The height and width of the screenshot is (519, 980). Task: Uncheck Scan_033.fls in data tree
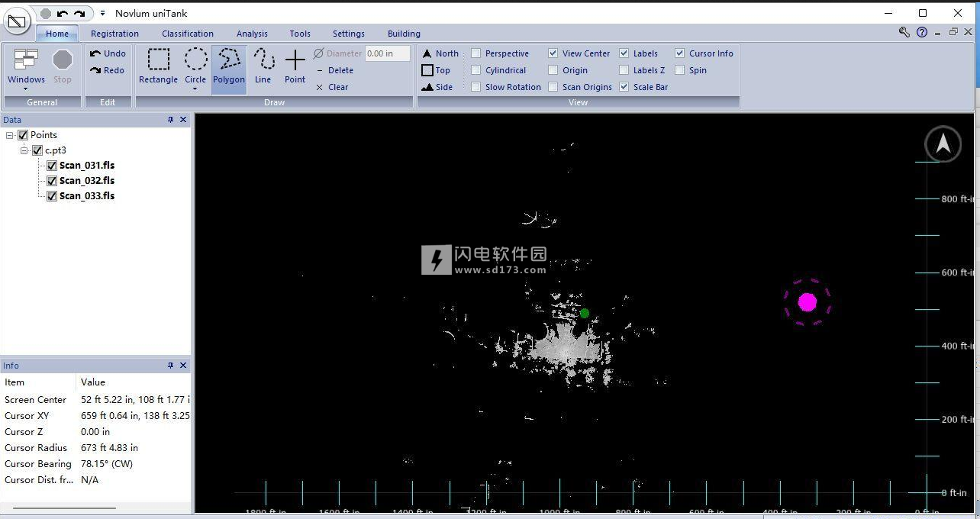tap(52, 196)
